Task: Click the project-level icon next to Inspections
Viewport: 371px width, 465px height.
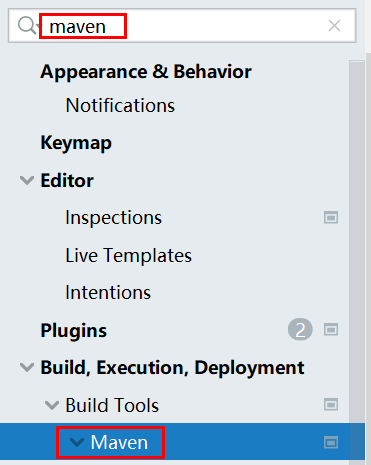Action: point(331,218)
